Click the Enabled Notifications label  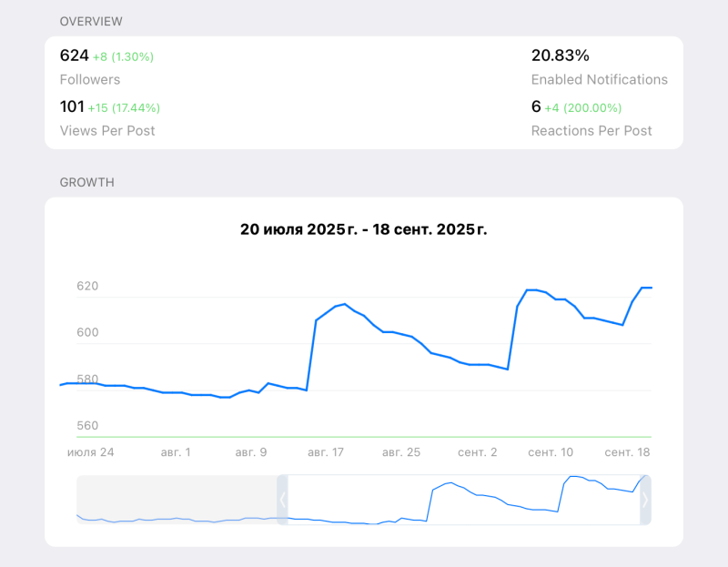click(599, 79)
